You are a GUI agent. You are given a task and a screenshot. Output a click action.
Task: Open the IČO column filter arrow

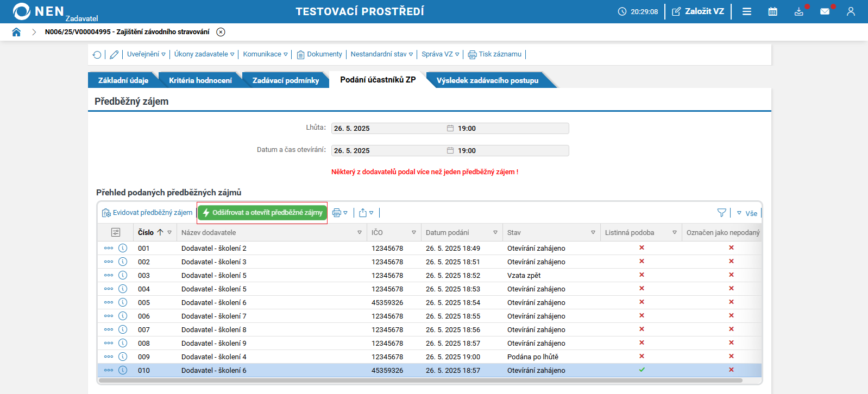[414, 232]
